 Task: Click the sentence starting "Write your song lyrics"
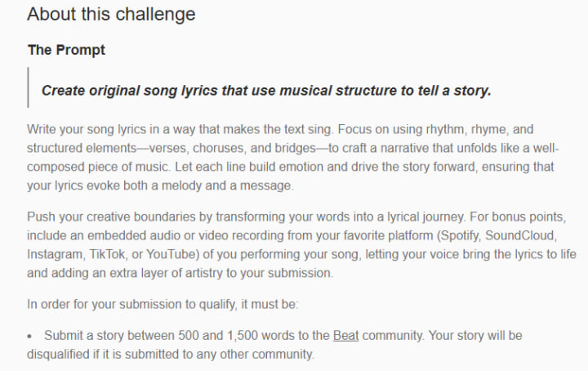(179, 129)
